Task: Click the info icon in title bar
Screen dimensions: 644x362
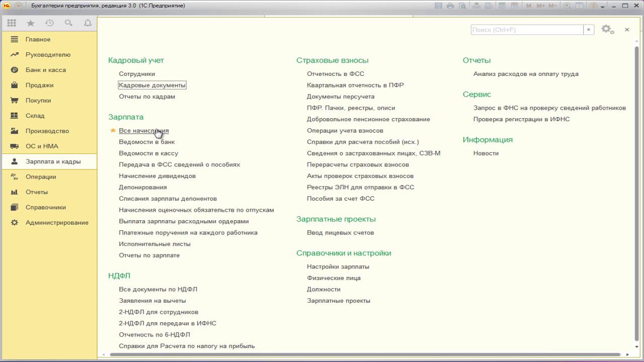Action: click(594, 6)
